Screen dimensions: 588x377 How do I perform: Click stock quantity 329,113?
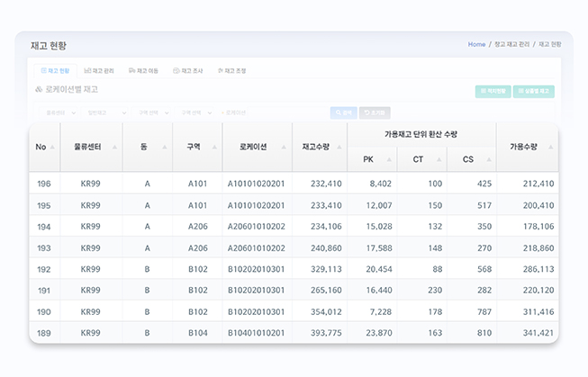tap(326, 269)
